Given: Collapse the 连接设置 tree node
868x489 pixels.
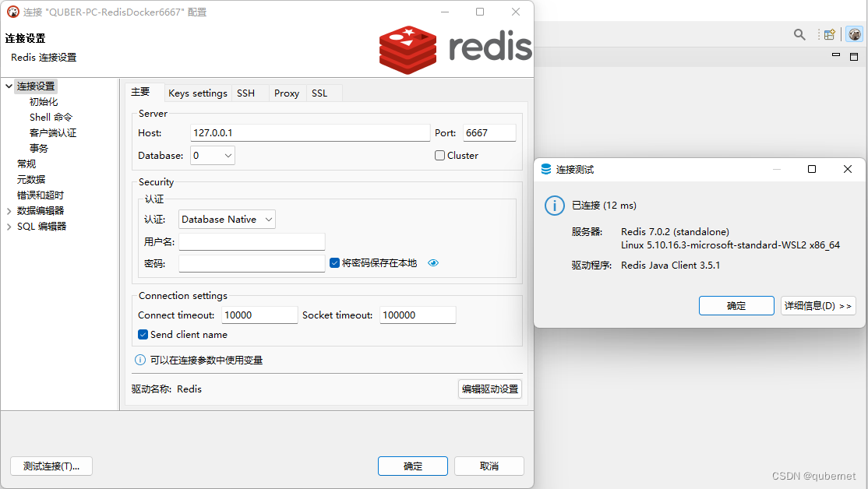Looking at the screenshot, I should 9,86.
